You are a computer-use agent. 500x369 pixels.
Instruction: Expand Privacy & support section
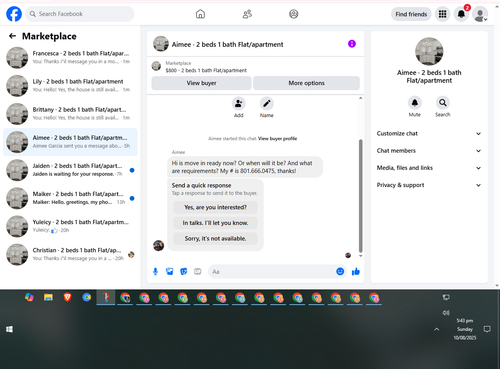tap(429, 185)
